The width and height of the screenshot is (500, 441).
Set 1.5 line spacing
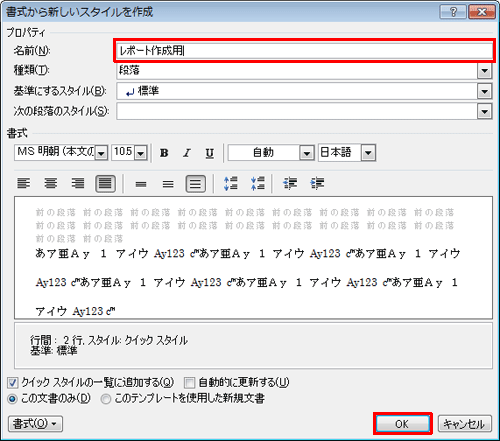168,184
